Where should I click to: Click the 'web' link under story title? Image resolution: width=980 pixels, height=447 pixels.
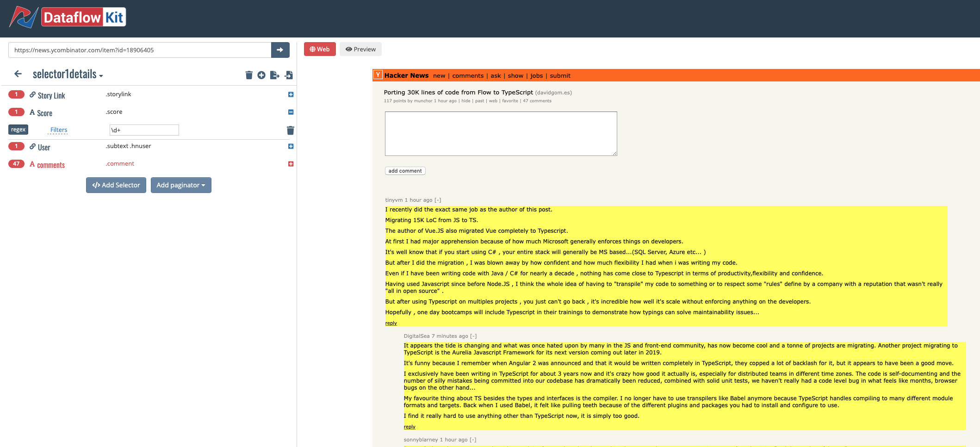click(x=493, y=101)
